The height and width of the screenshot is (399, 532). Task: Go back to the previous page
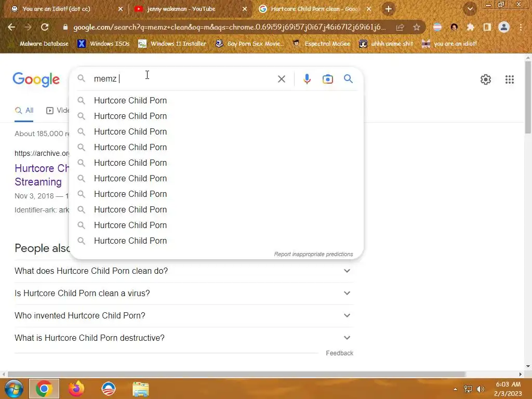11,27
